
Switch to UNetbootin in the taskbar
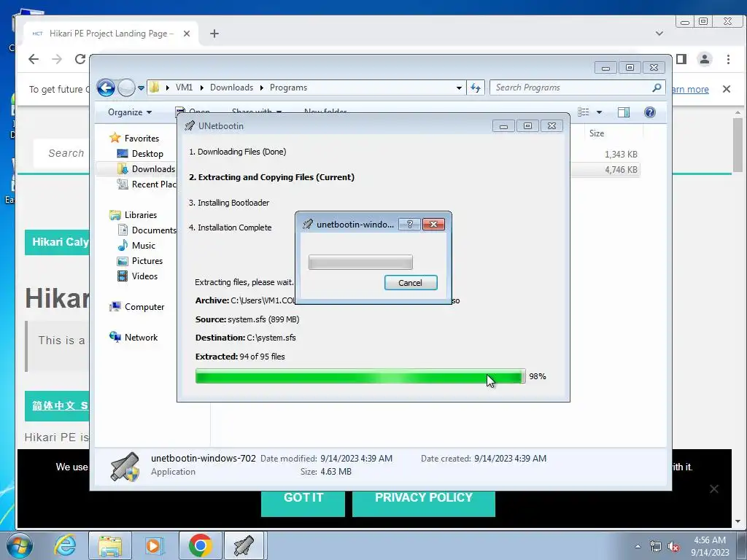[244, 545]
